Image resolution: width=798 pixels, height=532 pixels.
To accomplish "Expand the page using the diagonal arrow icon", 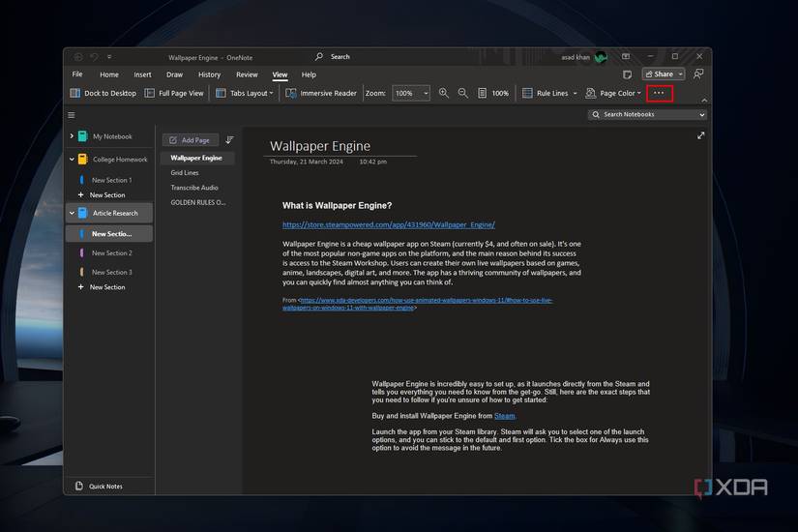I will pos(701,135).
